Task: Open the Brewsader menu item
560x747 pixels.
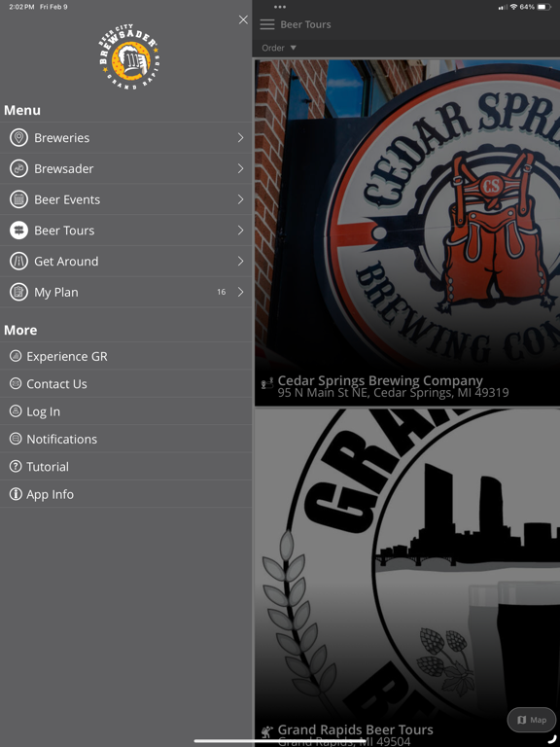Action: tap(125, 168)
